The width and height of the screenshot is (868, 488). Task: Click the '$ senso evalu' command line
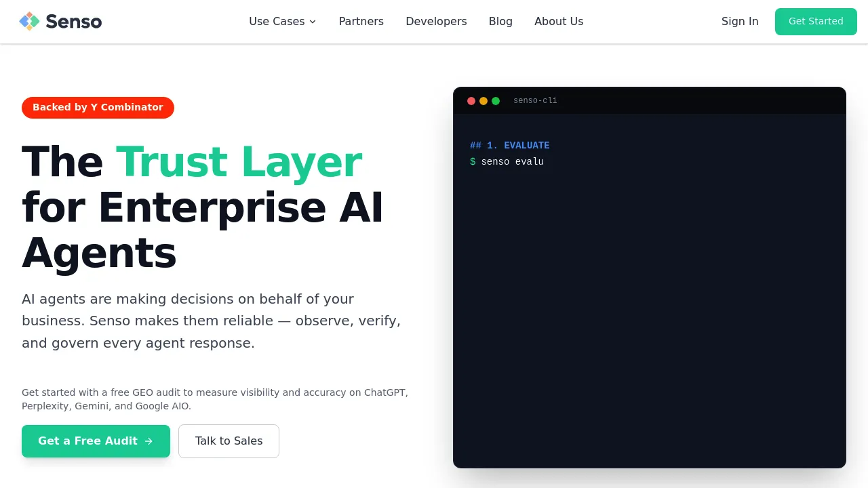(507, 162)
